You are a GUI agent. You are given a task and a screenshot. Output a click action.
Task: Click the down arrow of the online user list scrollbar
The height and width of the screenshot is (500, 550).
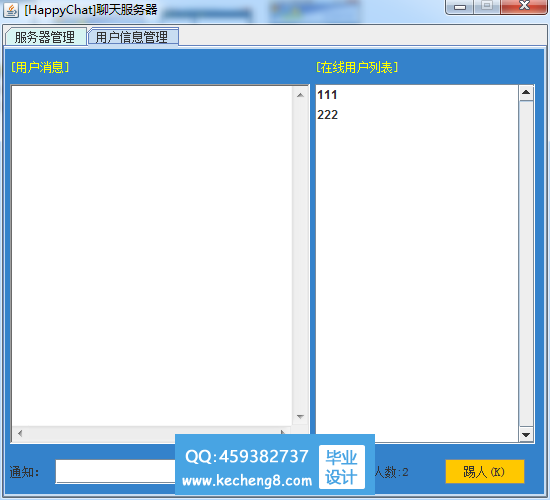click(526, 435)
